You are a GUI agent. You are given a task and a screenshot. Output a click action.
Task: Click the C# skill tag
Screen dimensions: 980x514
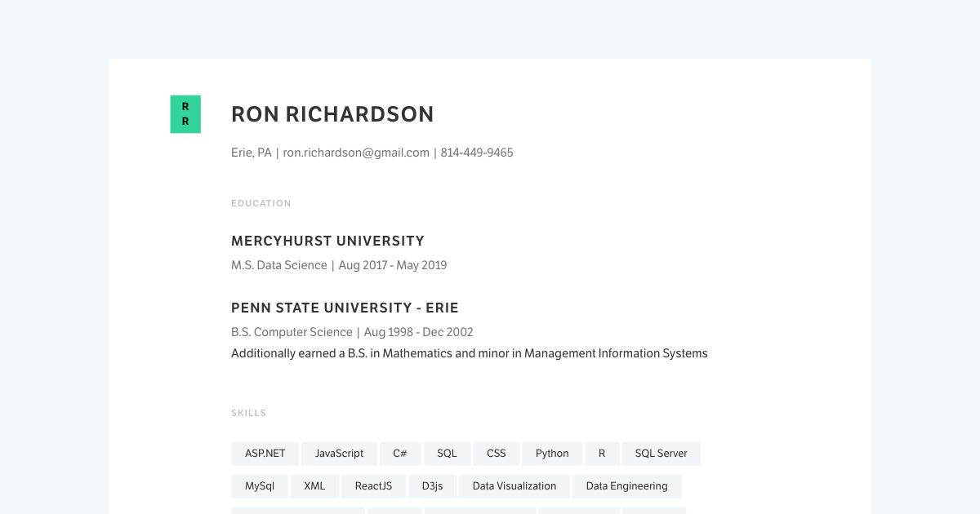[400, 454]
